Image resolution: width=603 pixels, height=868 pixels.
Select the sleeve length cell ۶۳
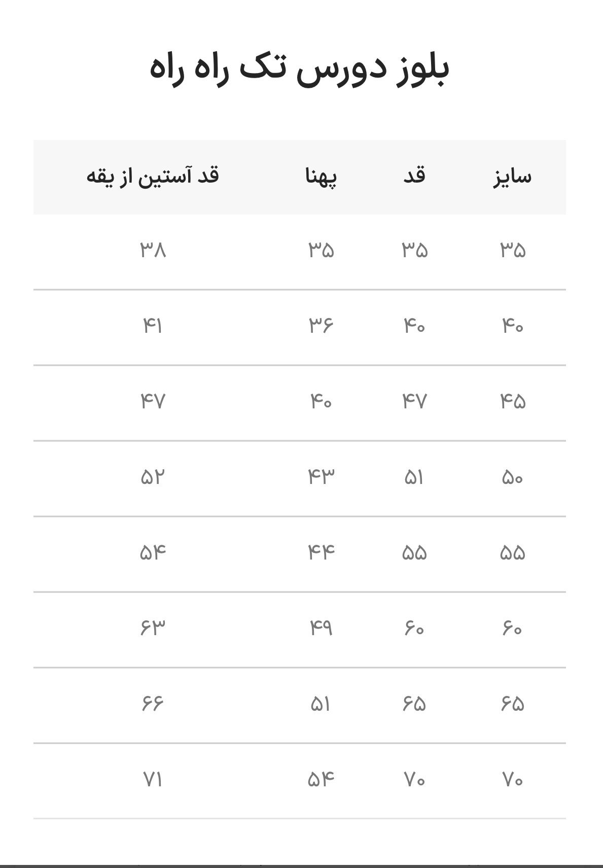click(153, 628)
